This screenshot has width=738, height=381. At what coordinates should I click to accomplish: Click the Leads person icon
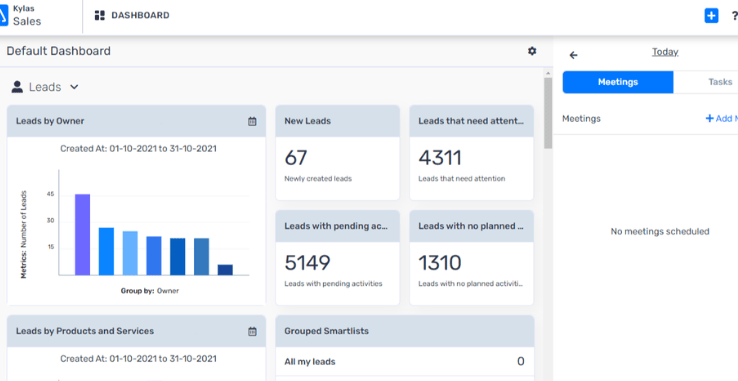pyautogui.click(x=17, y=87)
